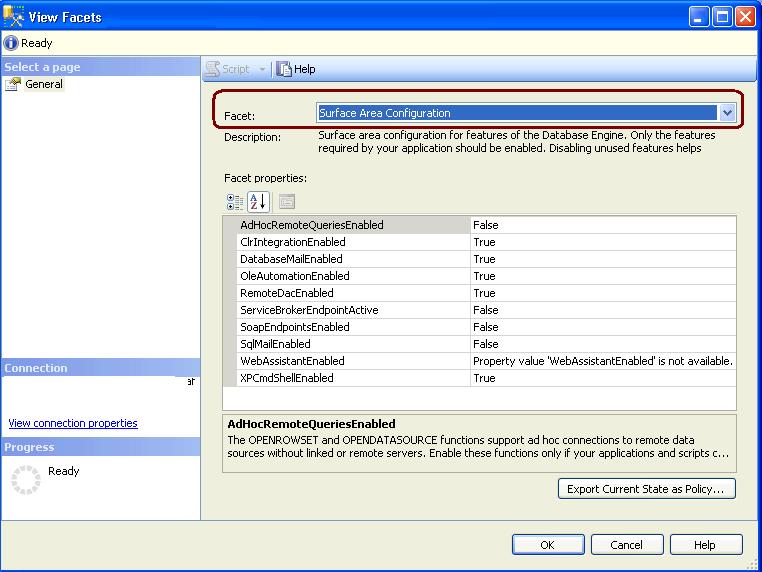The width and height of the screenshot is (762, 572).
Task: Click the DatabaseMailEnabled value cell
Action: point(600,259)
